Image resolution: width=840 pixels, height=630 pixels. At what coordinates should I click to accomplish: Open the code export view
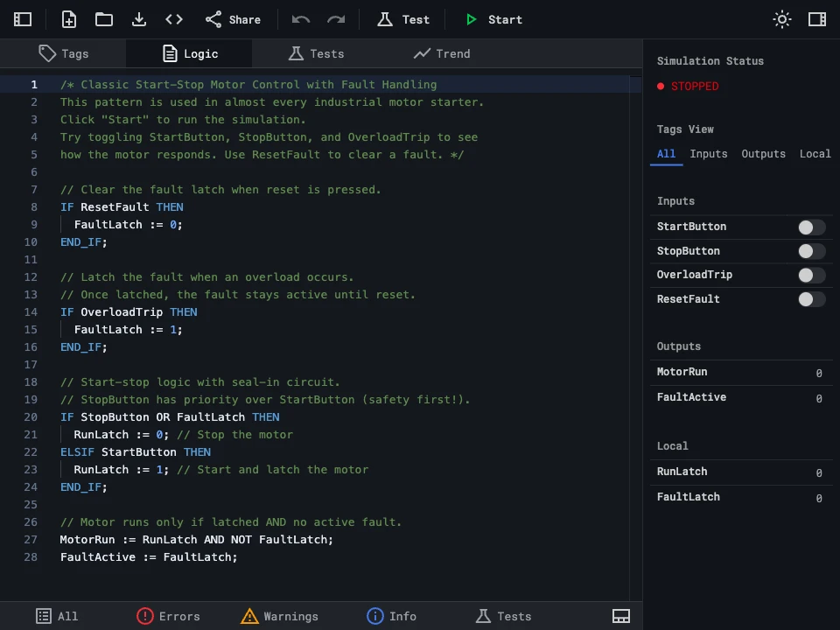pos(173,18)
